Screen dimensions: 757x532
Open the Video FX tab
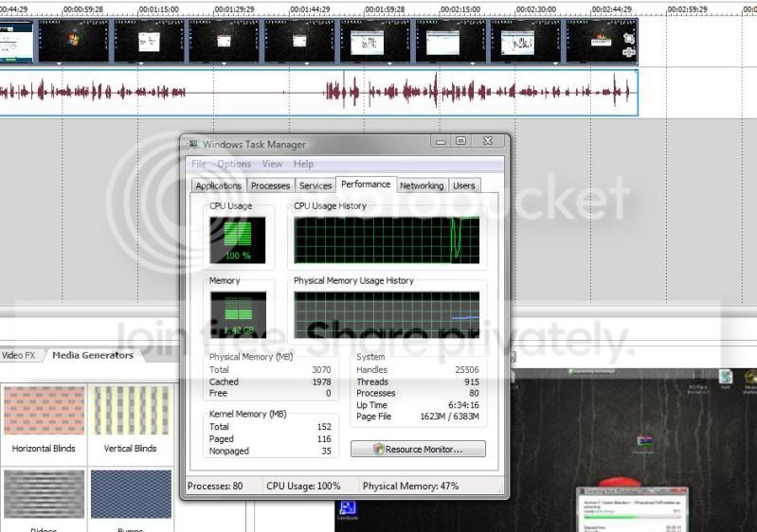pos(18,356)
